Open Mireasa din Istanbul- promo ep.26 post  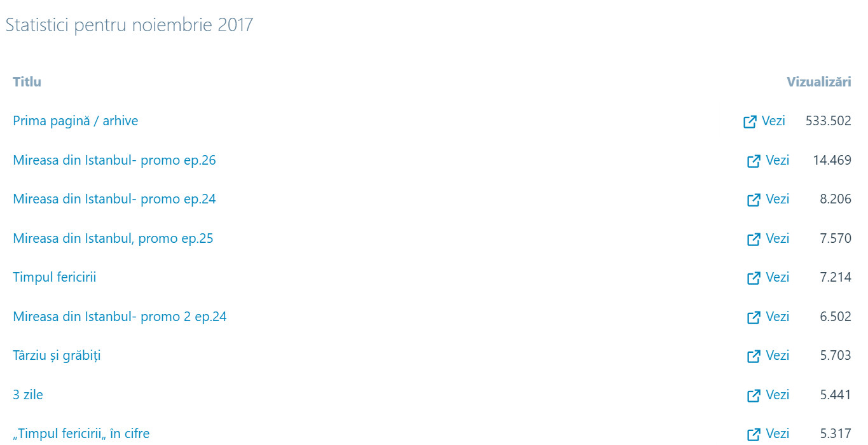[x=114, y=160]
